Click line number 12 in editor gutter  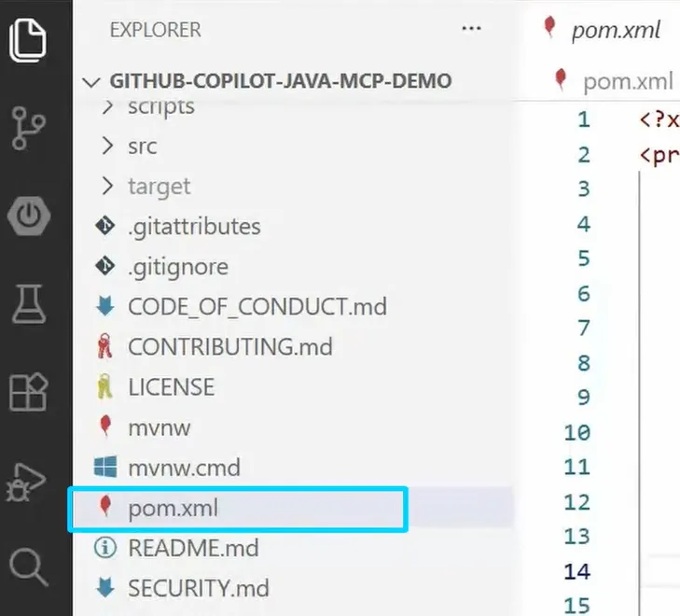pos(577,502)
